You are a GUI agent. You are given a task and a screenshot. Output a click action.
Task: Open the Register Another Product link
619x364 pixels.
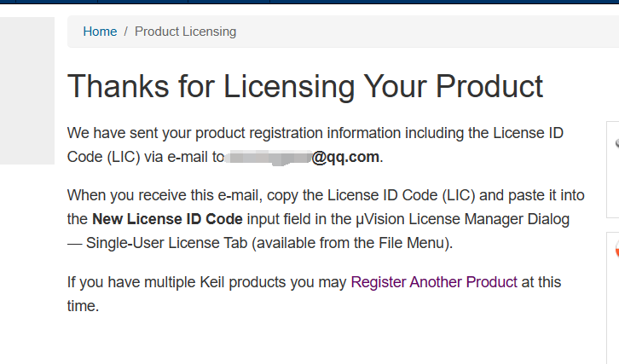(434, 281)
